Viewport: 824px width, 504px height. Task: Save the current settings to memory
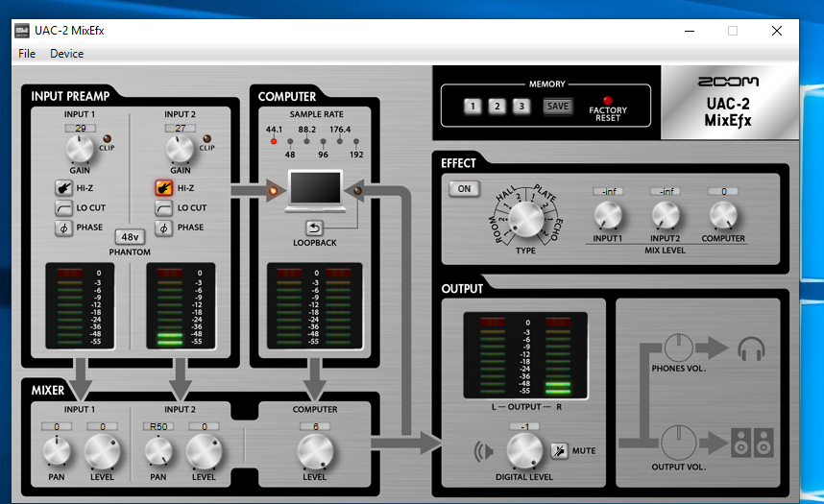pos(558,107)
